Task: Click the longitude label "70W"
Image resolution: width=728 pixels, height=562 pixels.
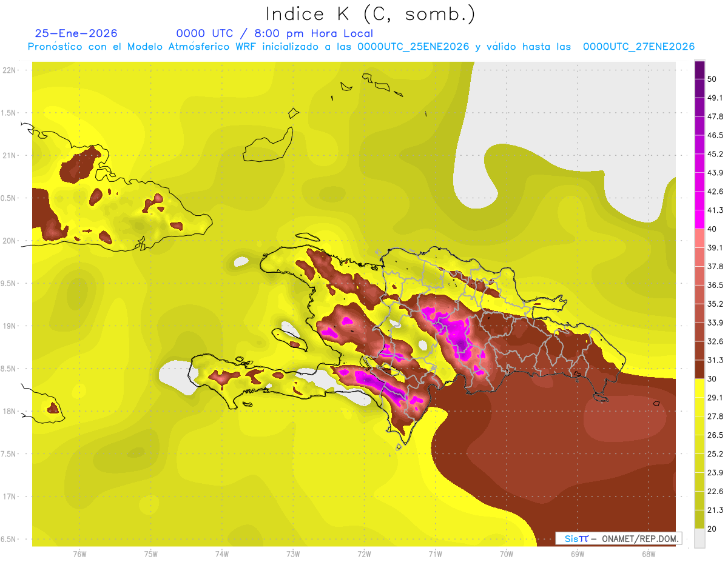Action: coord(507,554)
